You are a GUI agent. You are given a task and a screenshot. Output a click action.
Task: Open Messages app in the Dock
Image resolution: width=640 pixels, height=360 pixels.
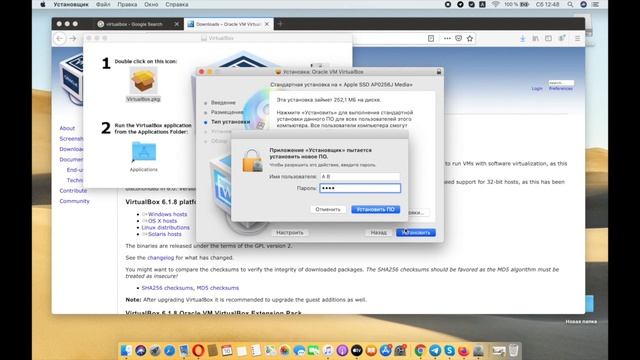click(x=299, y=350)
